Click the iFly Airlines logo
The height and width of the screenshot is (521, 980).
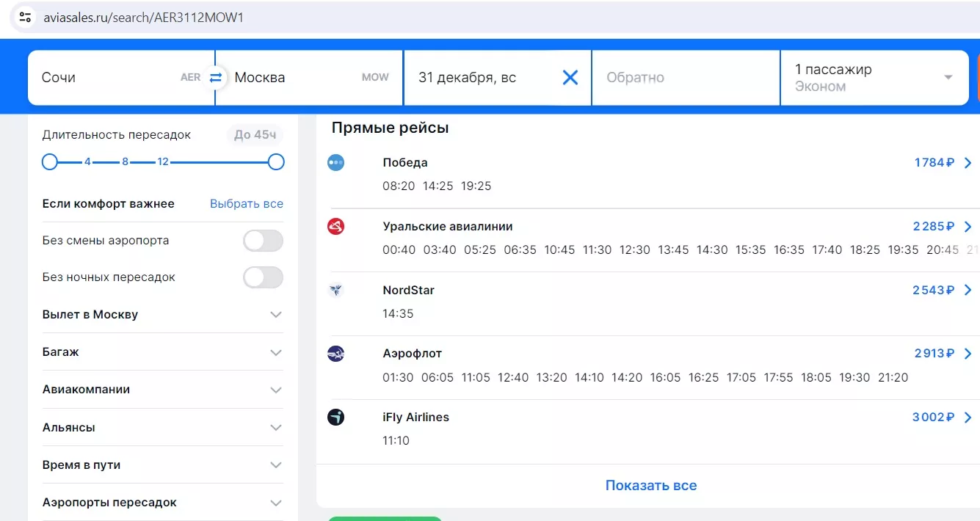(x=335, y=418)
